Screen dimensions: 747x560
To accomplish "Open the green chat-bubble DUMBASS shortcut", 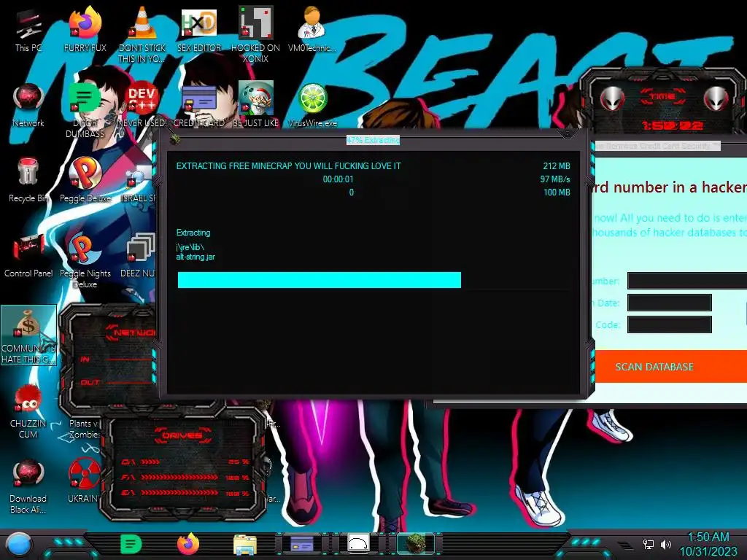I will click(85, 109).
